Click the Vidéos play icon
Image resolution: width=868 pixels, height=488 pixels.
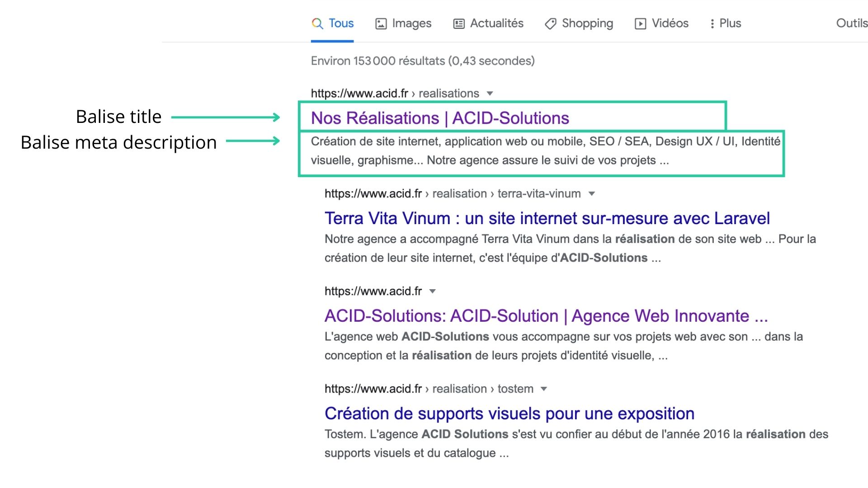[x=641, y=24]
